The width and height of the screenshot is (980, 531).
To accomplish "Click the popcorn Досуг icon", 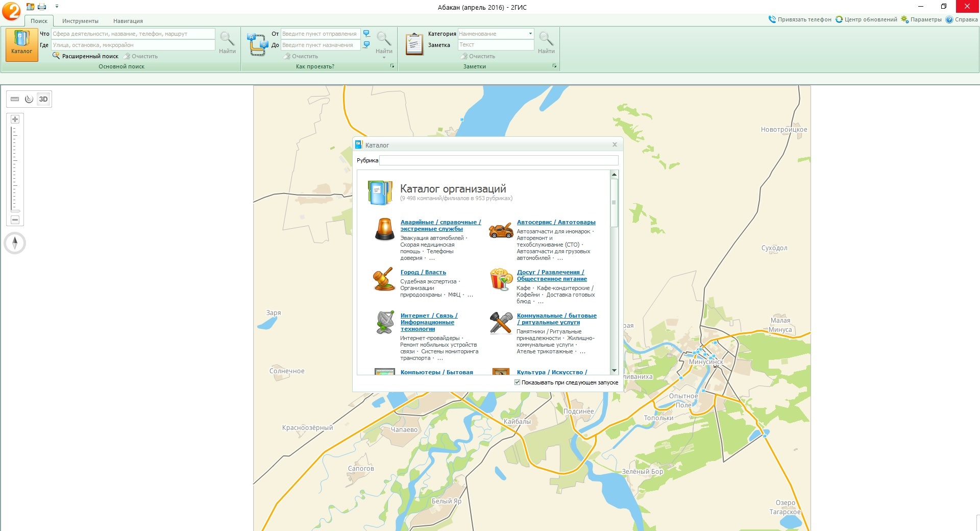I will pyautogui.click(x=501, y=279).
